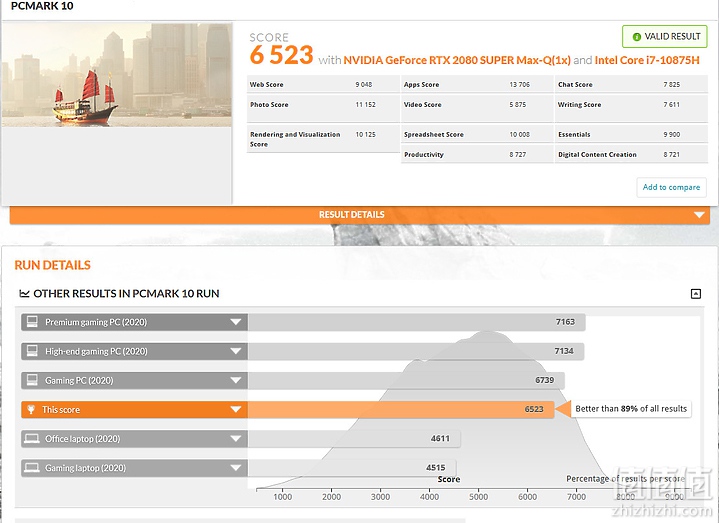
Task: Click the Photo Score value 11 152
Action: [x=365, y=105]
